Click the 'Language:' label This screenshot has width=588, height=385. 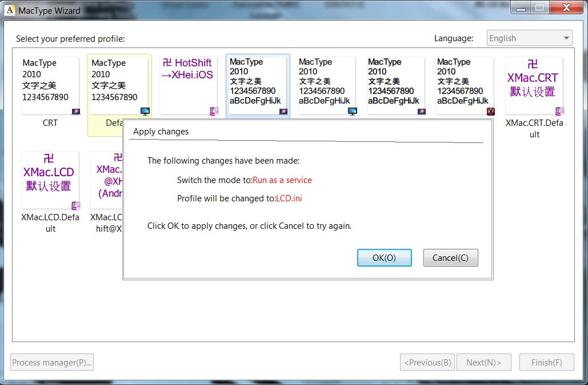coord(453,38)
